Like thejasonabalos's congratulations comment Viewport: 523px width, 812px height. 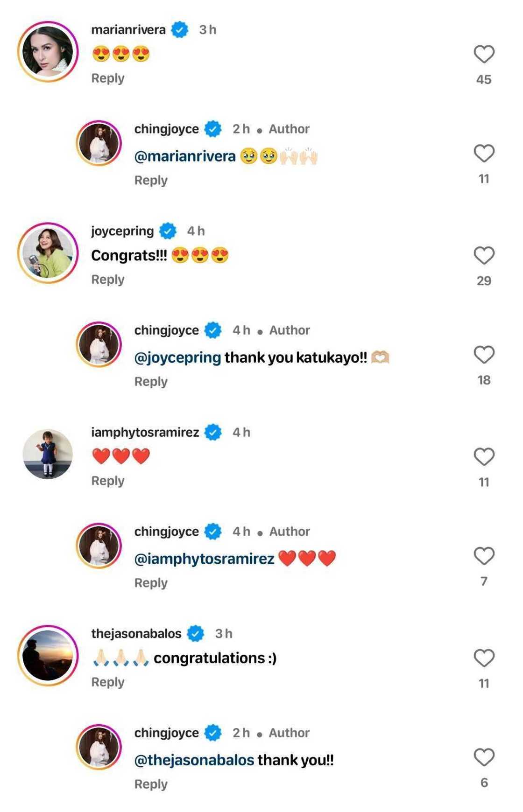point(484,658)
